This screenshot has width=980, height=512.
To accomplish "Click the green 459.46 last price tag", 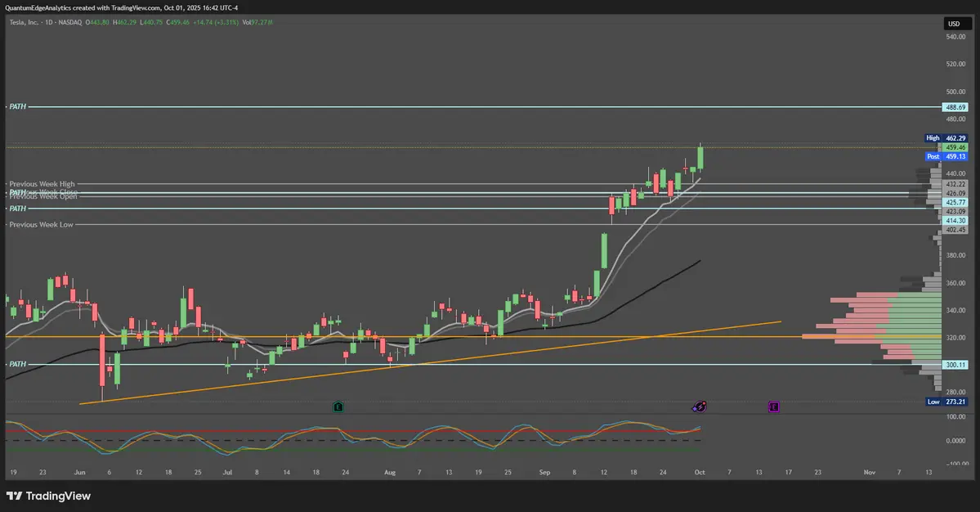I will coord(955,147).
